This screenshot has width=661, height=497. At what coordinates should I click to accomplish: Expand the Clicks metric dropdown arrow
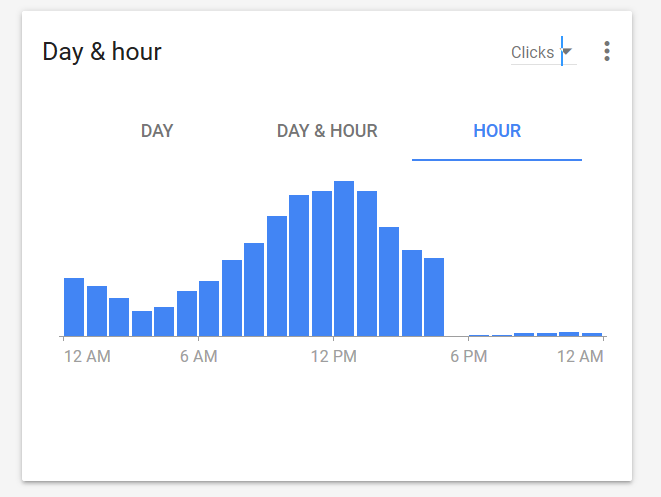point(567,51)
